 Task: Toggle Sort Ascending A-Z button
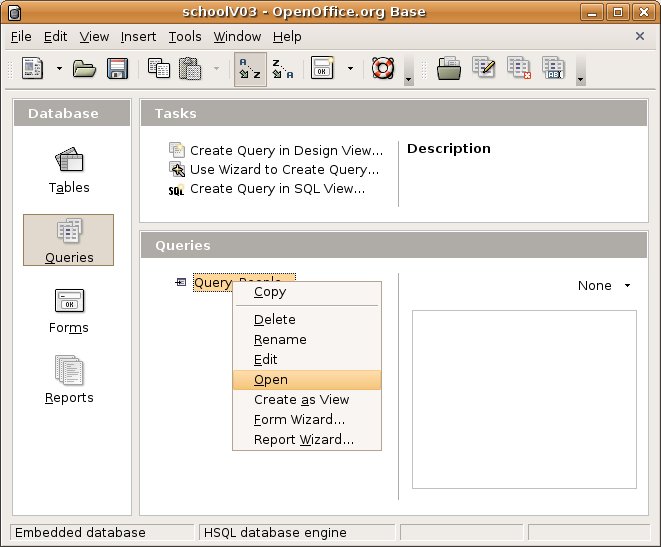[x=250, y=69]
